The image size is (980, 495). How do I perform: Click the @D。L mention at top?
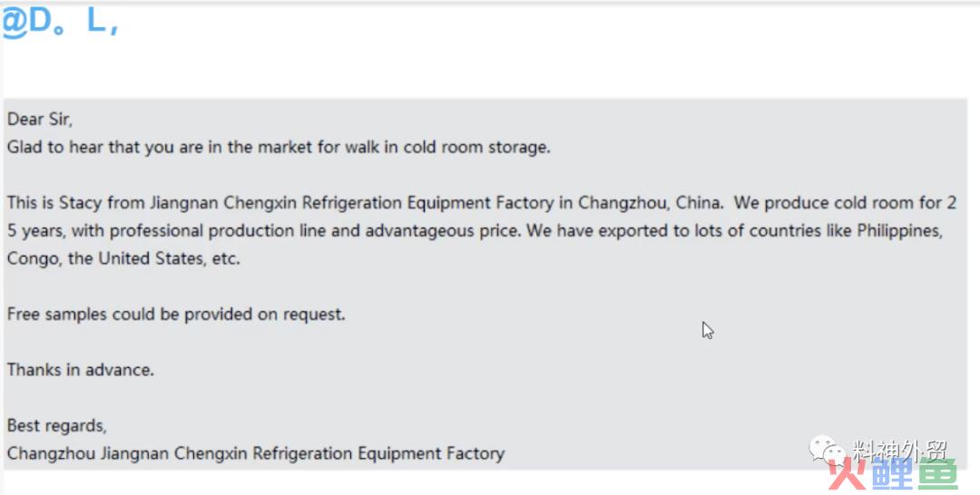pyautogui.click(x=60, y=23)
